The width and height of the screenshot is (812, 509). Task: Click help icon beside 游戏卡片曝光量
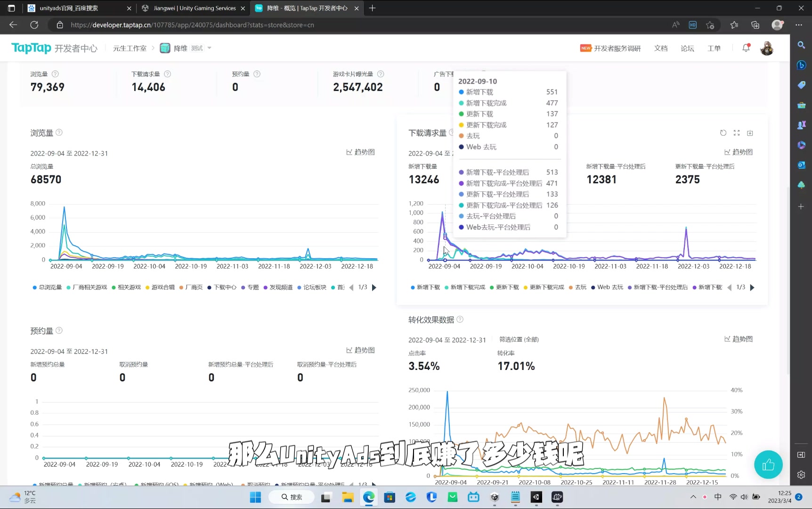coord(381,74)
